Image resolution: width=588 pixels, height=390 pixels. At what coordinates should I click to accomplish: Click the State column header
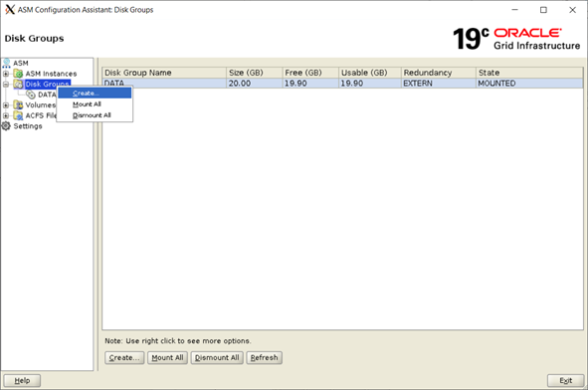[x=529, y=73]
